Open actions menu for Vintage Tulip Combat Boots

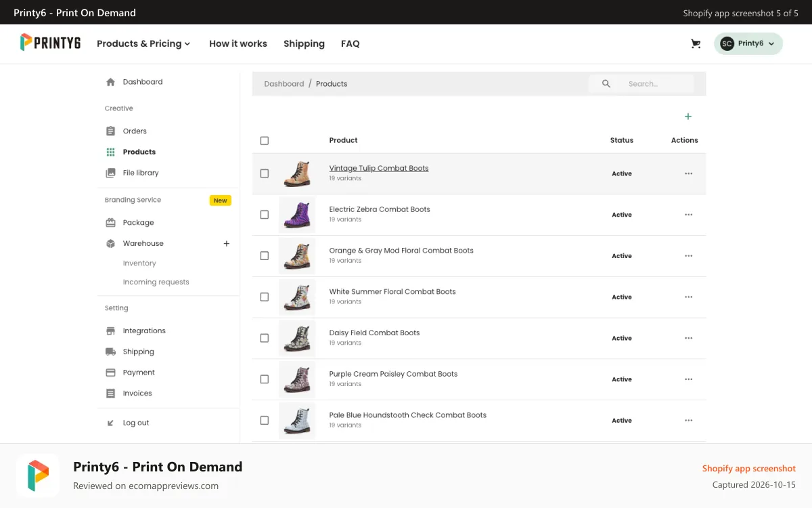688,173
